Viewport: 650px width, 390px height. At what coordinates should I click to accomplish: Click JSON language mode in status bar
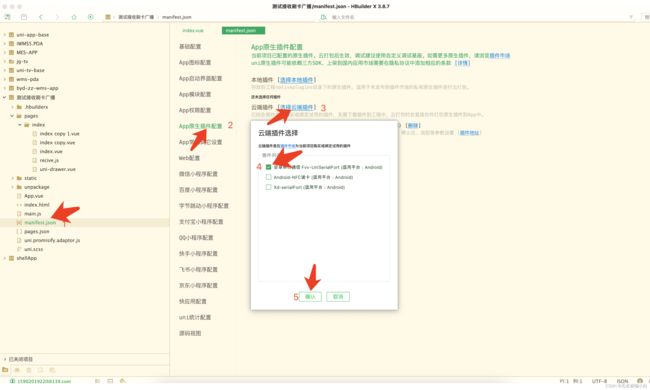coord(622,381)
